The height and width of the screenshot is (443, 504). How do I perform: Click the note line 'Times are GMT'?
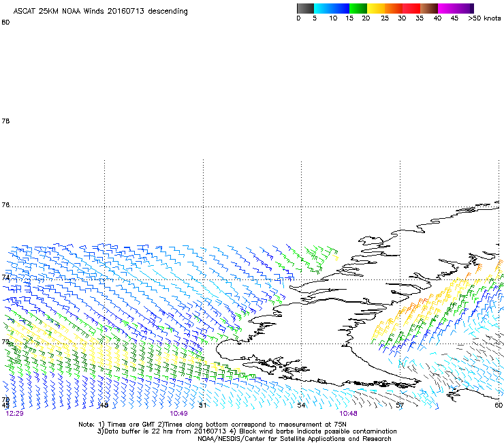[x=131, y=425]
